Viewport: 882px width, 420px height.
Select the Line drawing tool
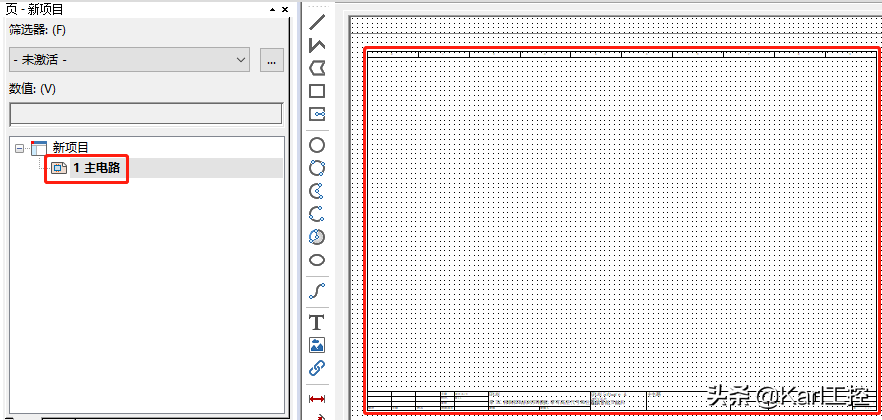click(x=317, y=21)
